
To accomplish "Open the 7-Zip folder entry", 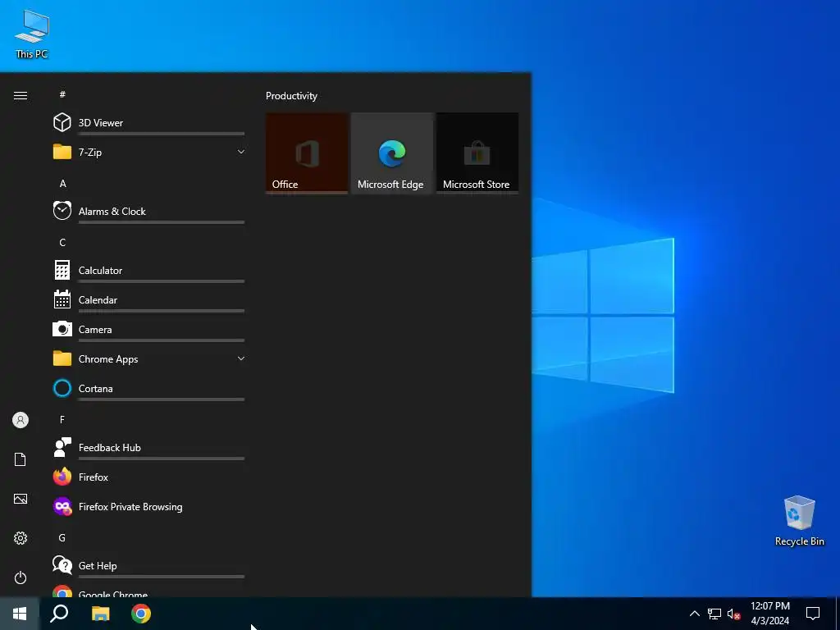I will point(149,152).
